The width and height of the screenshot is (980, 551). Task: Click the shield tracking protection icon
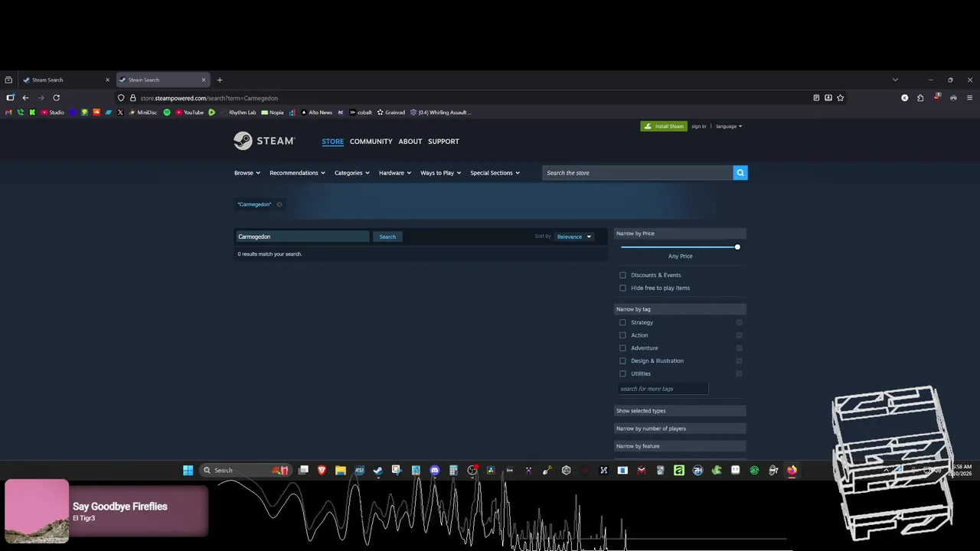[121, 98]
